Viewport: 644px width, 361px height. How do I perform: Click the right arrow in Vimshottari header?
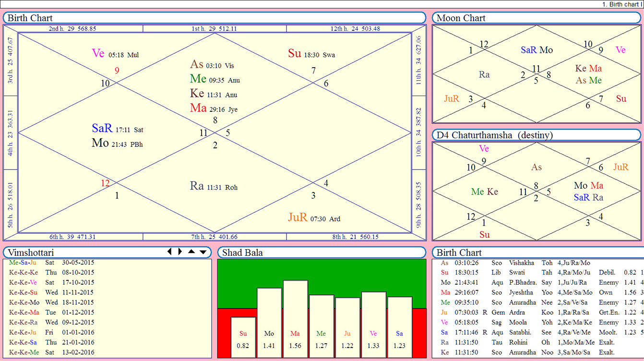click(180, 252)
